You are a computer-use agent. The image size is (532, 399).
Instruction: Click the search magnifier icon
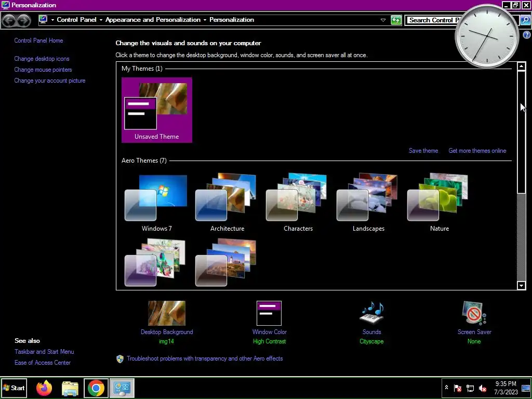pos(525,20)
